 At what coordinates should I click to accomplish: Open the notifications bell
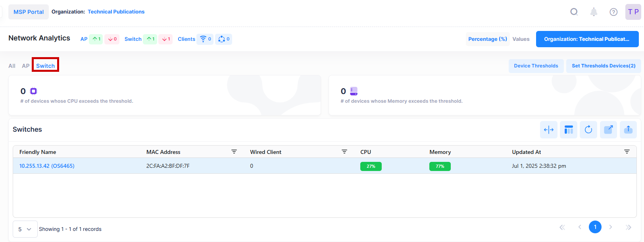tap(594, 12)
